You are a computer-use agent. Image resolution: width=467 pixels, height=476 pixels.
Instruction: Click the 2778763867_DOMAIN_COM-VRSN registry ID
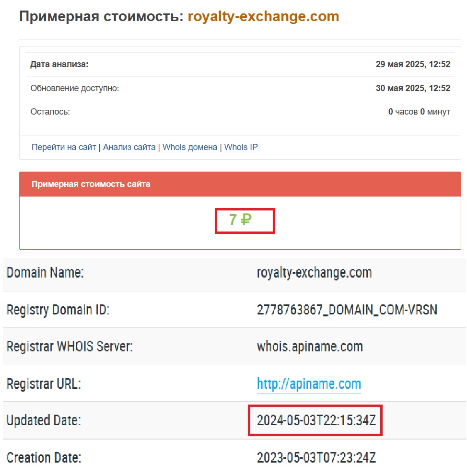pos(347,310)
